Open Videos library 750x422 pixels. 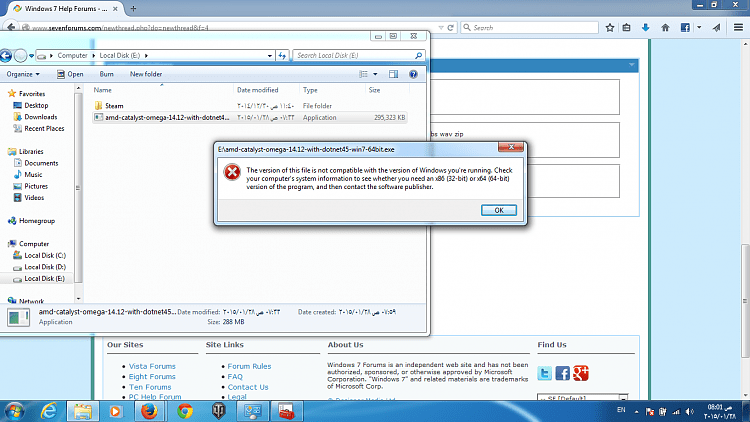[34, 198]
